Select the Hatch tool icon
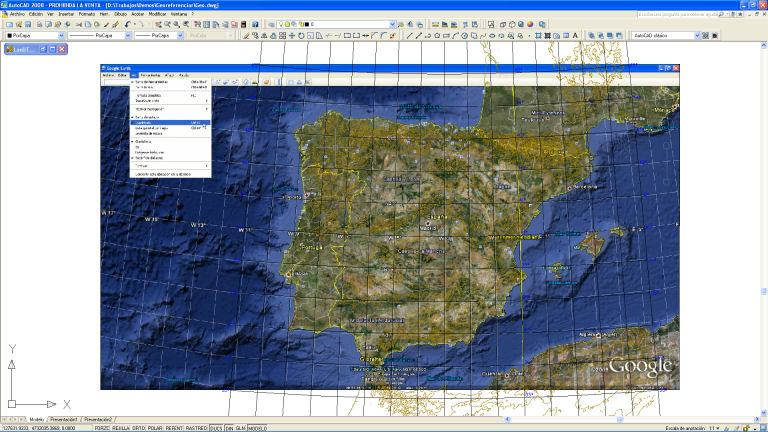The image size is (768, 432). click(538, 36)
